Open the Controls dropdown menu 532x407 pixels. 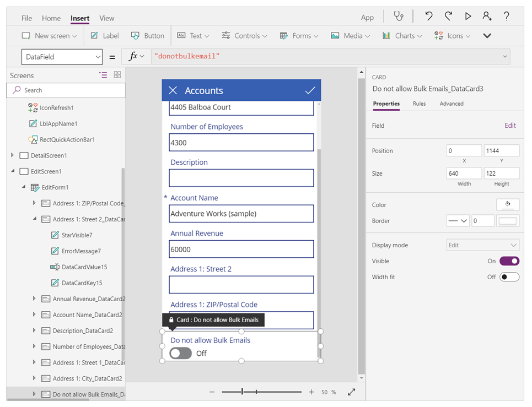coord(244,36)
